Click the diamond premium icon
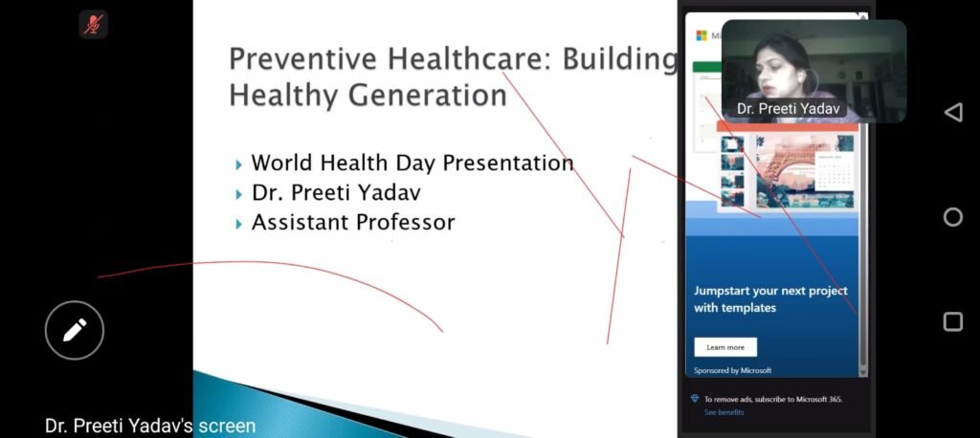This screenshot has height=438, width=980. pos(695,399)
